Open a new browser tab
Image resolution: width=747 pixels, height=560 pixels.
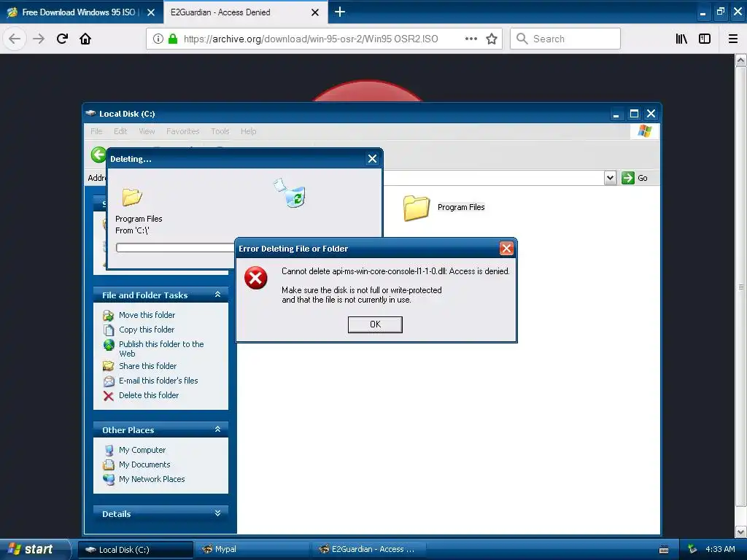point(340,12)
